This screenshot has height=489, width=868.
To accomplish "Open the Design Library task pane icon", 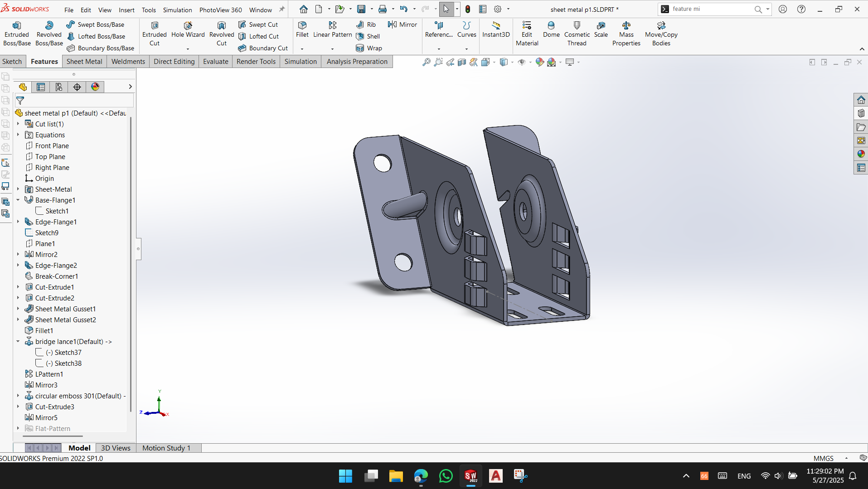I will [861, 113].
